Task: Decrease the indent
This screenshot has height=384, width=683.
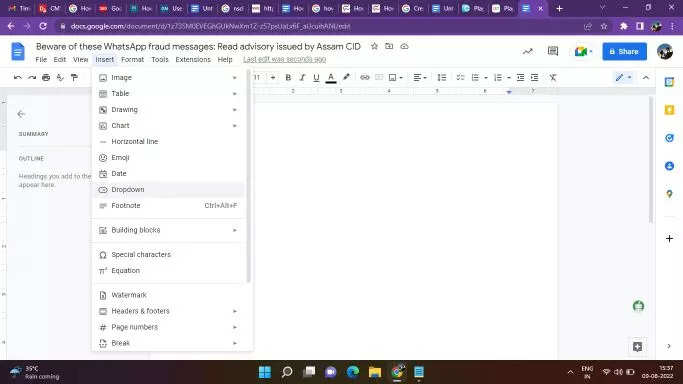Action: tap(520, 77)
